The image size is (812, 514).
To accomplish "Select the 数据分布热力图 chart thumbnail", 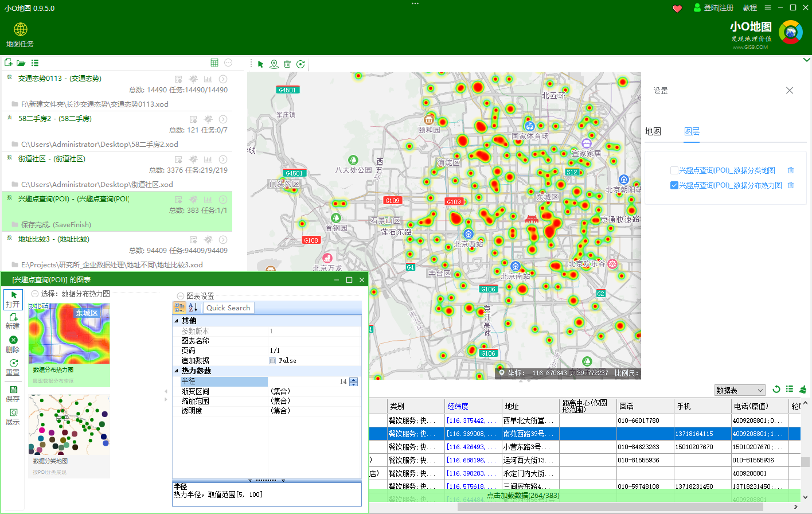I will [69, 345].
